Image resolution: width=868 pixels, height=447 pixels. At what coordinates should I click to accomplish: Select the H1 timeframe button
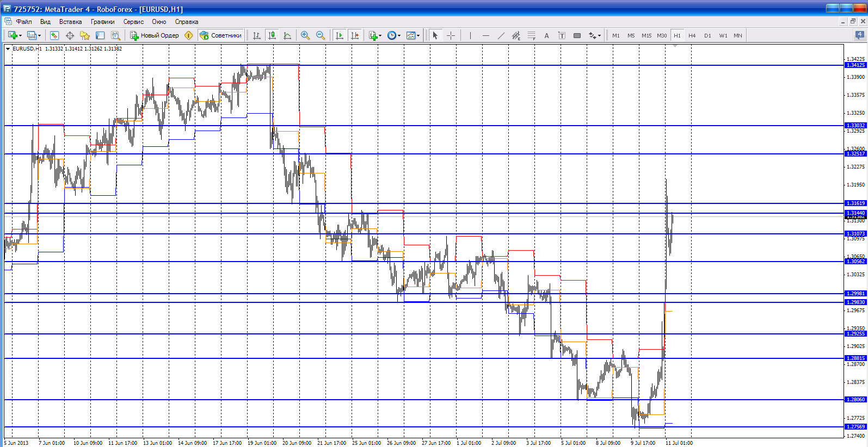coord(677,35)
